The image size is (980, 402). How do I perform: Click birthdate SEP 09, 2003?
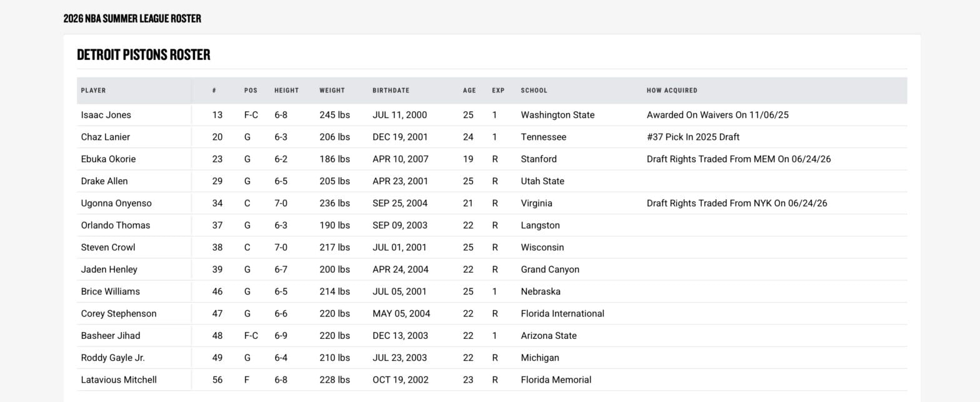[x=400, y=225]
